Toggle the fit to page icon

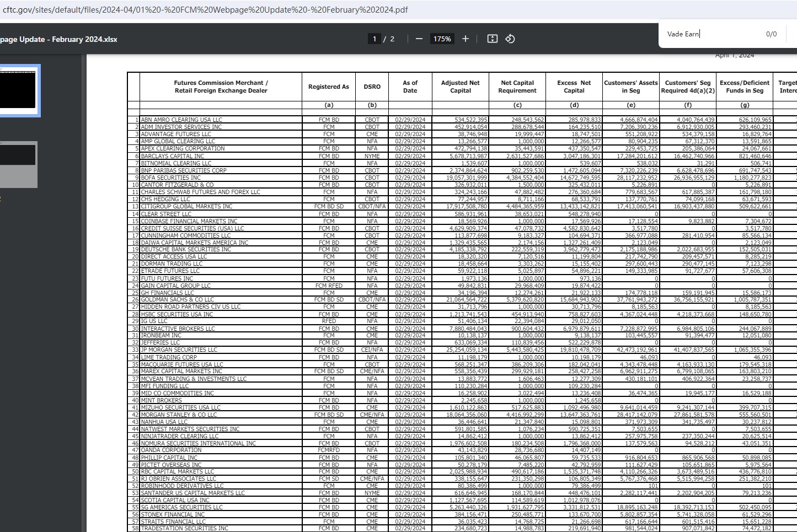pyautogui.click(x=493, y=39)
